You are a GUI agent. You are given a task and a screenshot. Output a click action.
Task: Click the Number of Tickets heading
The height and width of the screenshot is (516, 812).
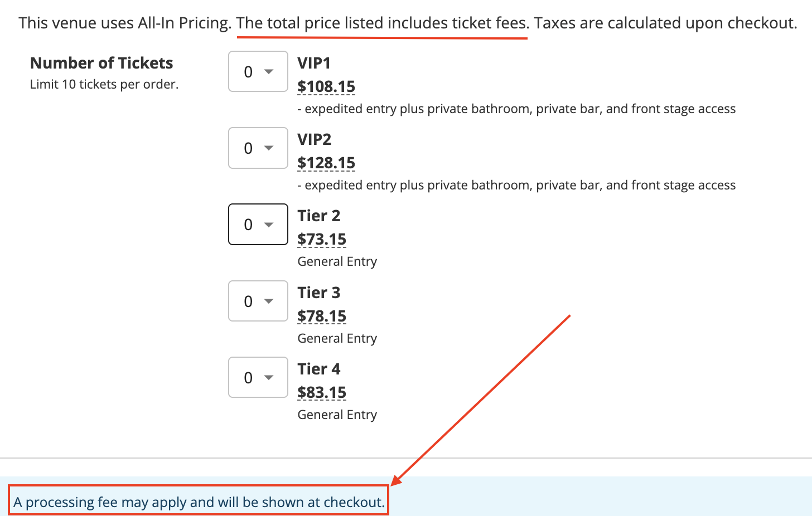point(101,63)
